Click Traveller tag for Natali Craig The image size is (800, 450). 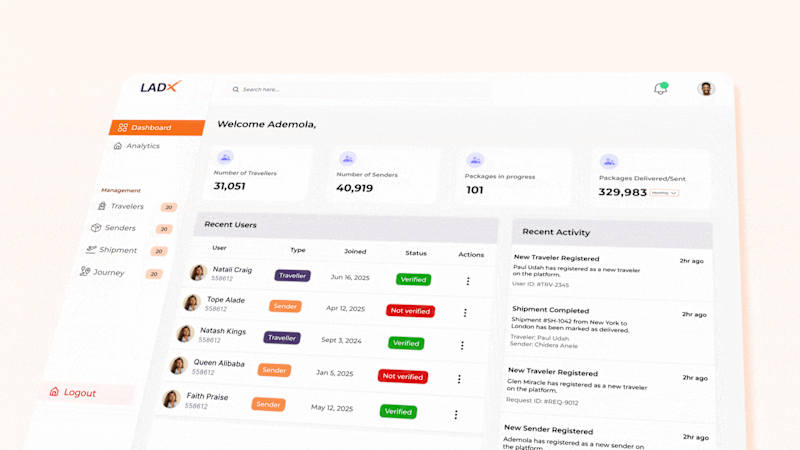click(x=292, y=276)
